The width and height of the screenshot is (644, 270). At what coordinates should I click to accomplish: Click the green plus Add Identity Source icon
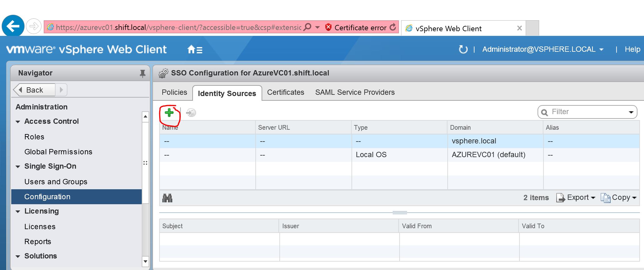coord(169,113)
